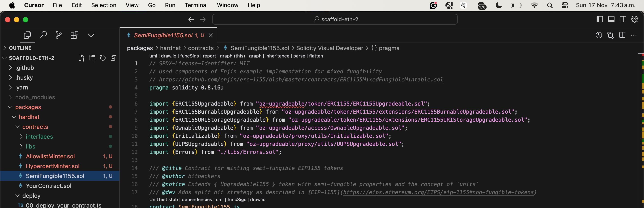The height and width of the screenshot is (208, 644).
Task: Open the Search view icon
Action: click(x=43, y=35)
